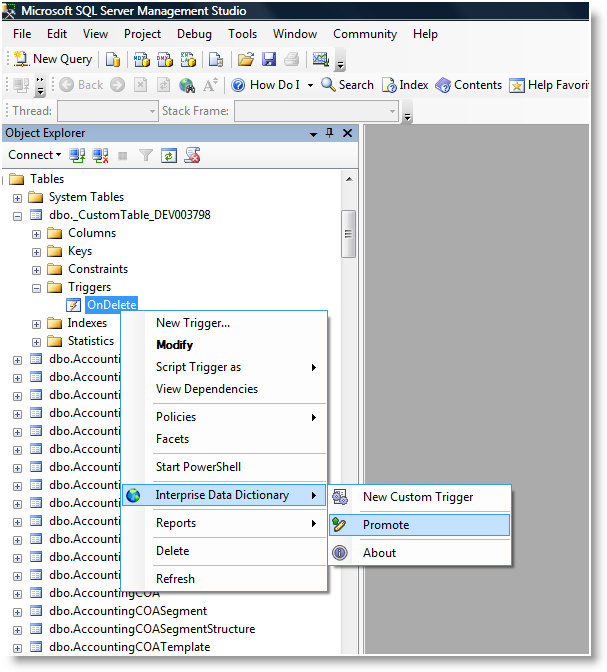Click the Back navigation button
The image size is (607, 672).
pyautogui.click(x=81, y=85)
